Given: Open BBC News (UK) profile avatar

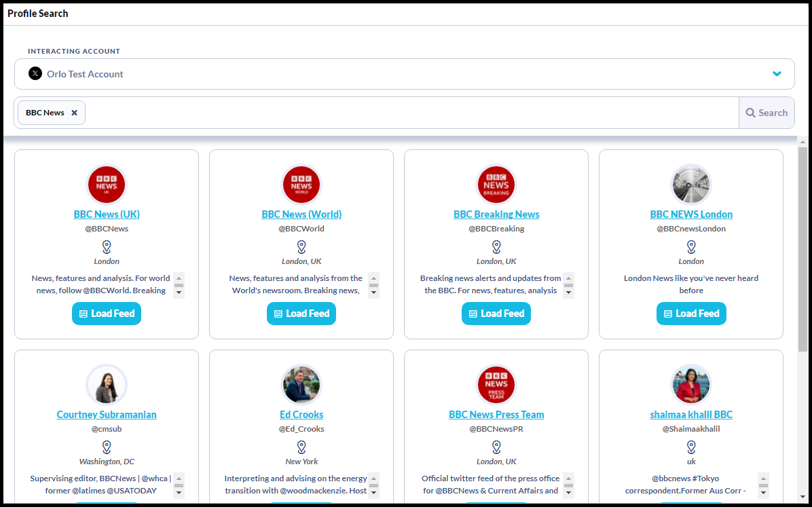Looking at the screenshot, I should [x=107, y=185].
